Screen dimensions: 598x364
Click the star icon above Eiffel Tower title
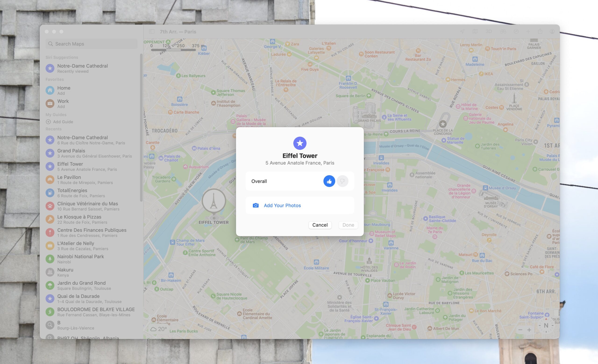click(300, 143)
